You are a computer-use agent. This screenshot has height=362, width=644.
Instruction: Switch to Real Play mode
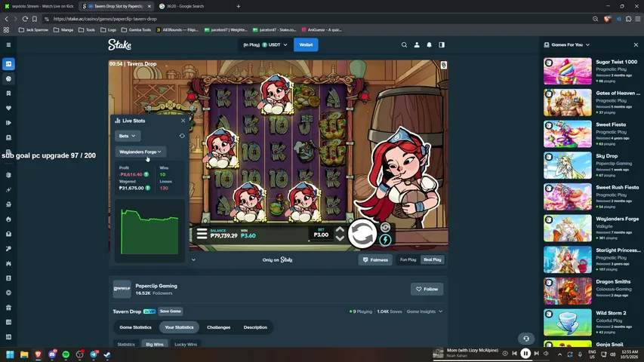pos(433,259)
